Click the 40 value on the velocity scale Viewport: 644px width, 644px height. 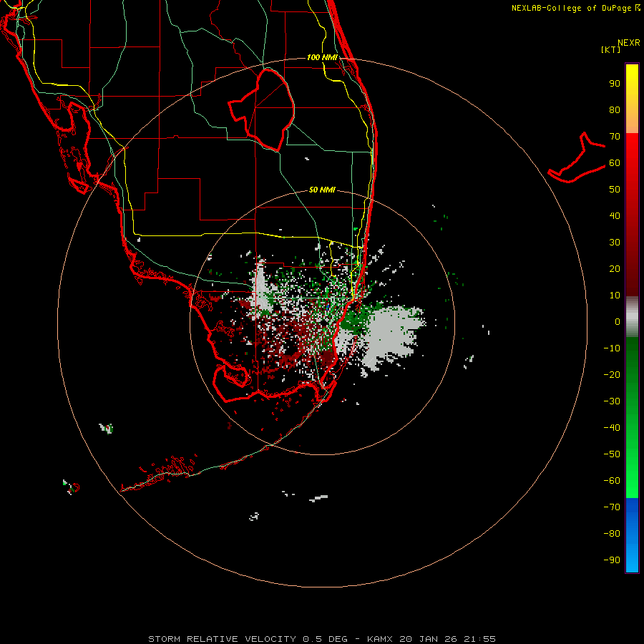click(x=615, y=216)
